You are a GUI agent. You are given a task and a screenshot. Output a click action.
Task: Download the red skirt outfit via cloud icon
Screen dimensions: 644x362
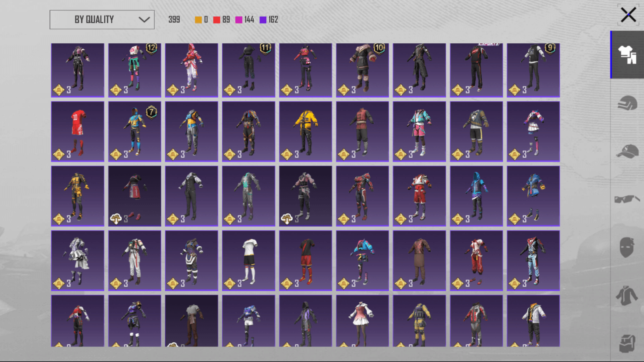pyautogui.click(x=116, y=219)
